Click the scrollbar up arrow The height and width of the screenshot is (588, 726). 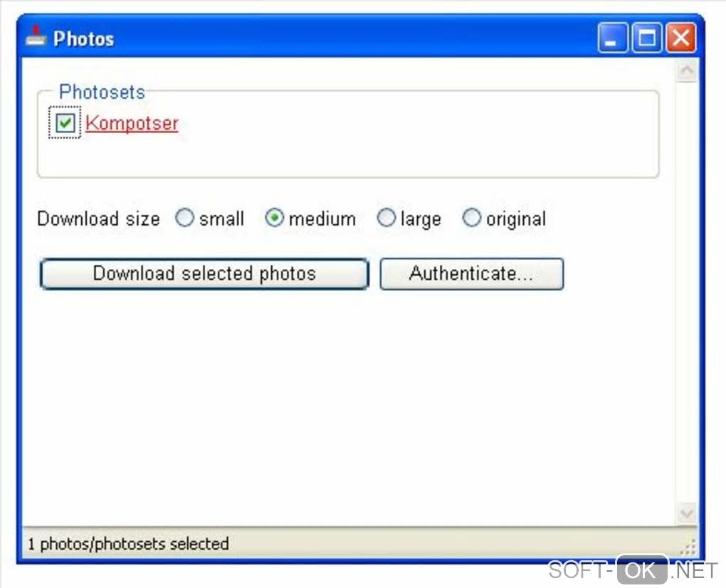click(x=687, y=71)
